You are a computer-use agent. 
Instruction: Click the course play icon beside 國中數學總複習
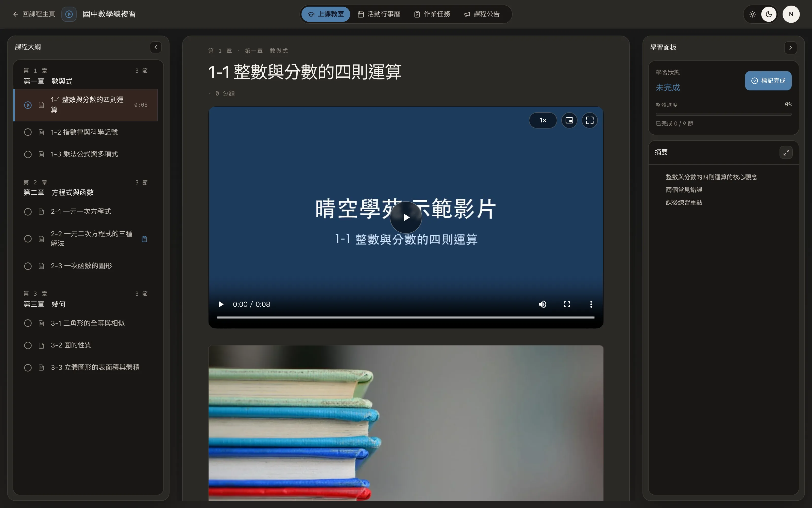coord(69,14)
